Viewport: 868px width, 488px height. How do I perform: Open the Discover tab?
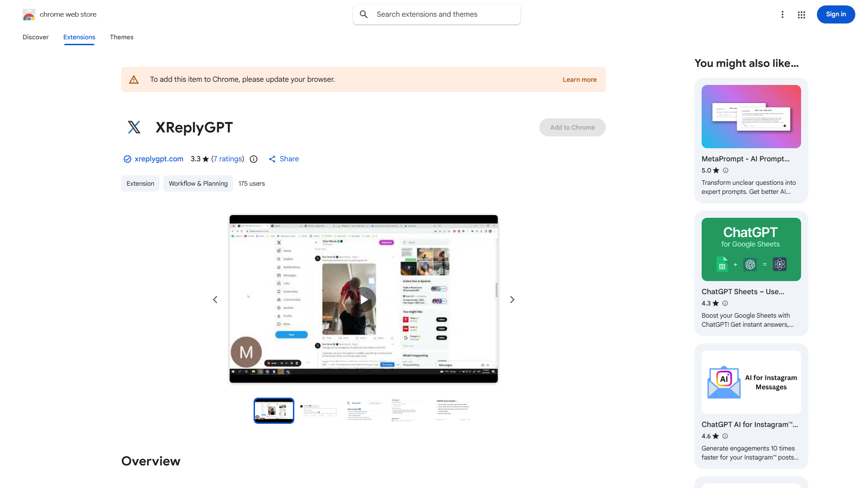35,37
